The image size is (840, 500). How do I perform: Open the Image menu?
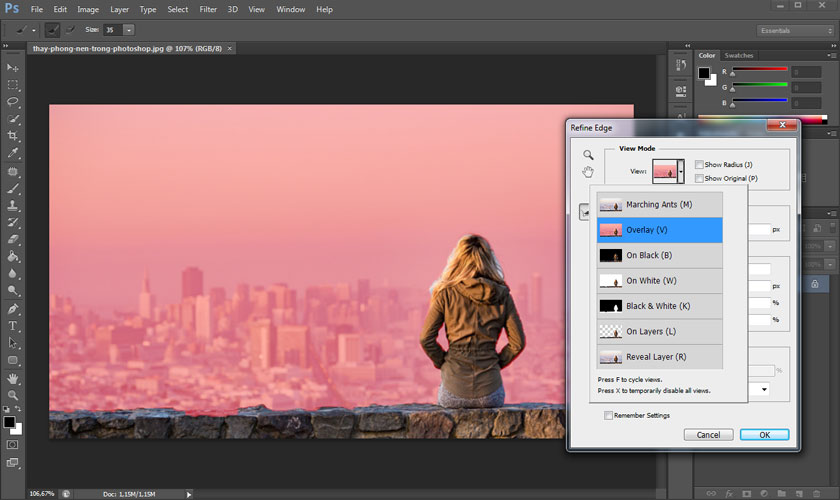[x=88, y=9]
